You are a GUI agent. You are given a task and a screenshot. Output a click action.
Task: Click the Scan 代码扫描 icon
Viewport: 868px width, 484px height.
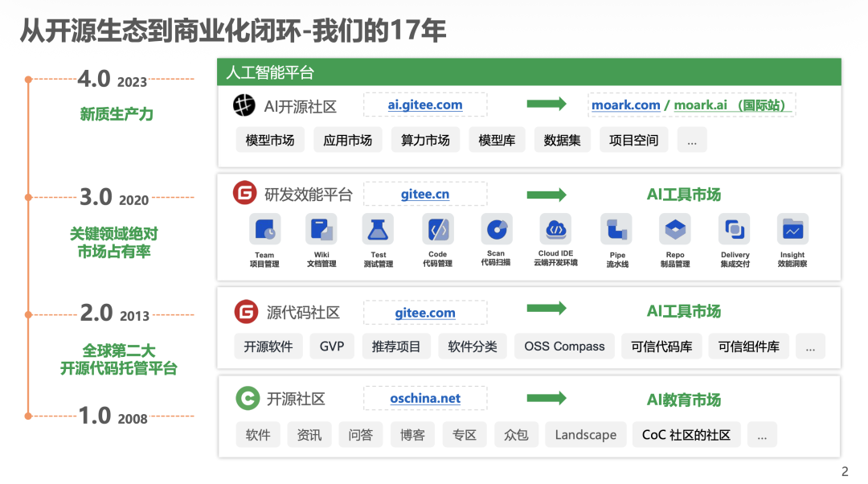pyautogui.click(x=497, y=229)
